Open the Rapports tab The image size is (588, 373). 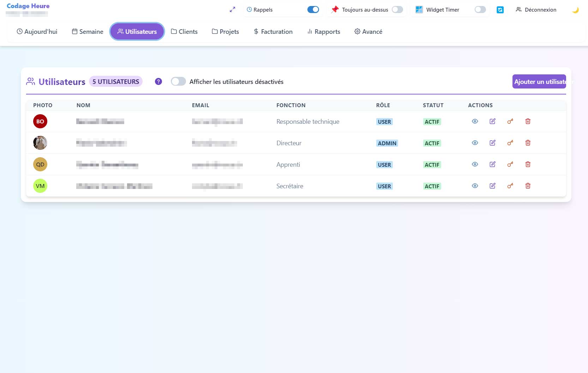323,32
